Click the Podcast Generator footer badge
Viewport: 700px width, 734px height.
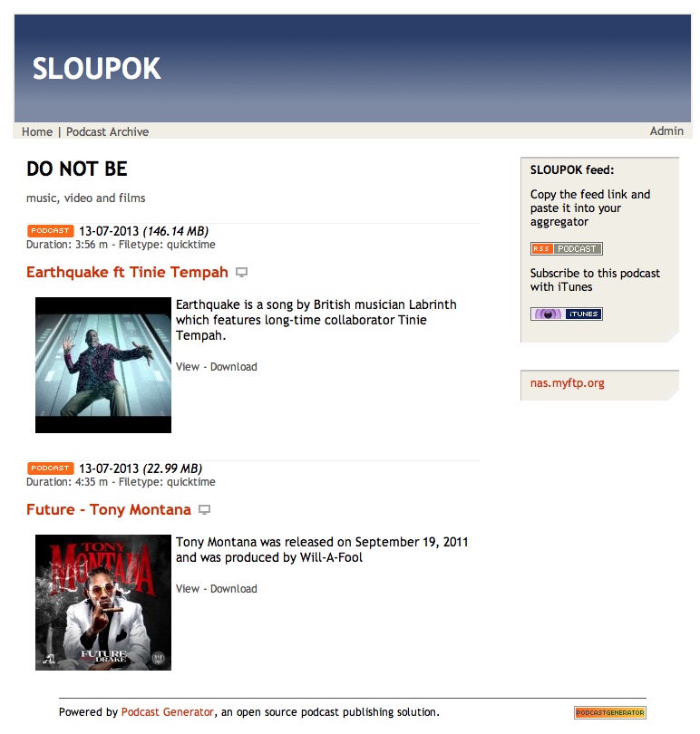coord(610,712)
